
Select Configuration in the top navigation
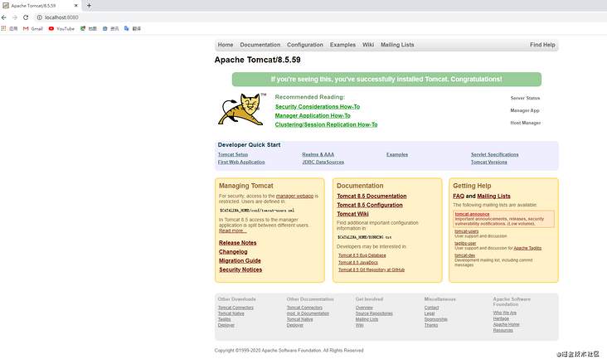(305, 45)
